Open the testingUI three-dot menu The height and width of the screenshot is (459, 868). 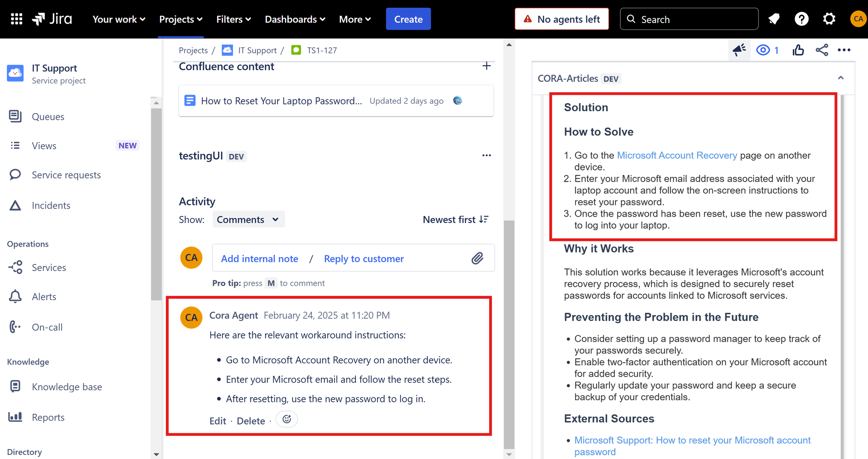click(486, 156)
